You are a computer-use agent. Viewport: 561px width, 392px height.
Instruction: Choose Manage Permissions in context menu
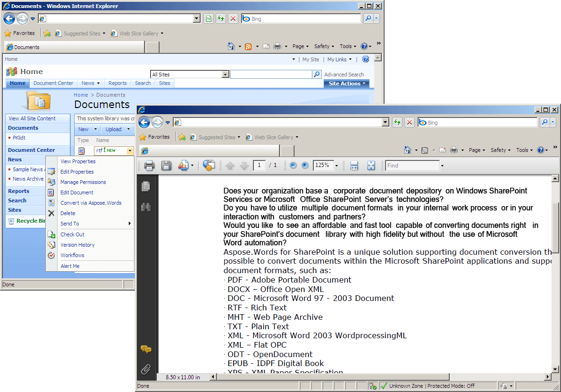[83, 182]
